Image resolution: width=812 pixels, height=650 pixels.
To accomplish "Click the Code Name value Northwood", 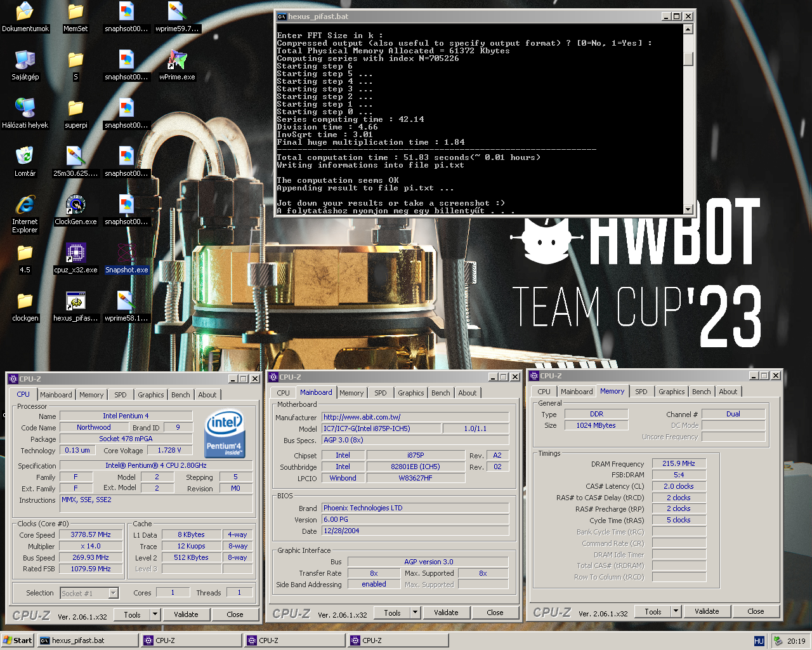I will [x=94, y=427].
